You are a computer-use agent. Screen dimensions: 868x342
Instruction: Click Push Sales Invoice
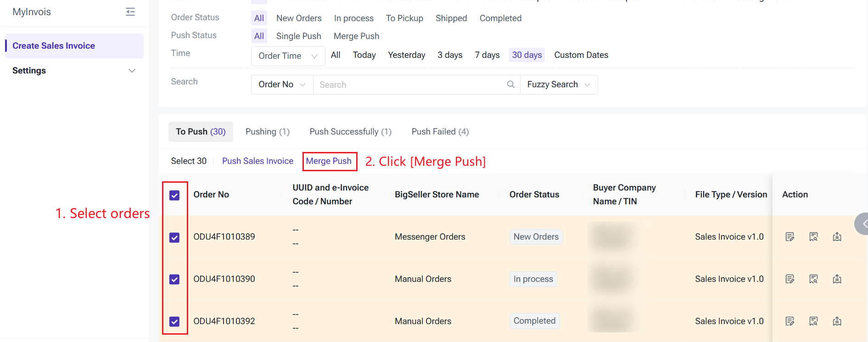(x=258, y=161)
